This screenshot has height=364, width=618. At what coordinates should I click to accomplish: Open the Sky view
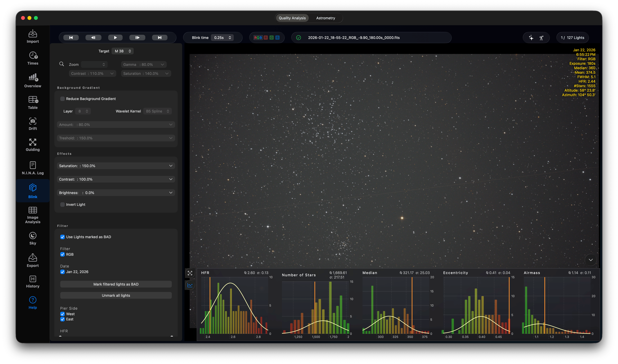point(33,238)
